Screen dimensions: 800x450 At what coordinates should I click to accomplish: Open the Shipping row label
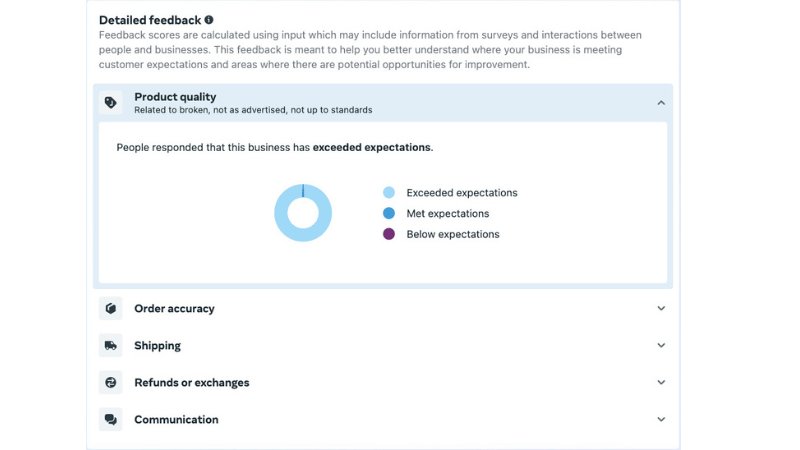[x=158, y=346]
